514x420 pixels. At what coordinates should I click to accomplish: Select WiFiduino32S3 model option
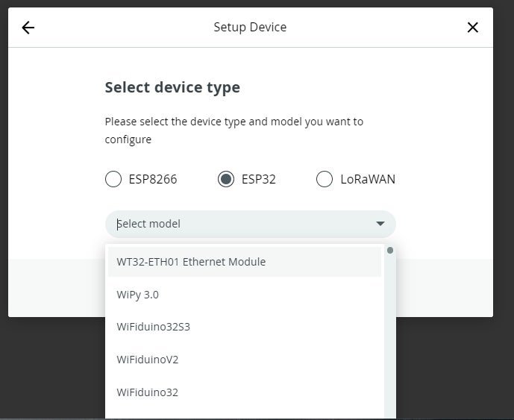coord(245,327)
